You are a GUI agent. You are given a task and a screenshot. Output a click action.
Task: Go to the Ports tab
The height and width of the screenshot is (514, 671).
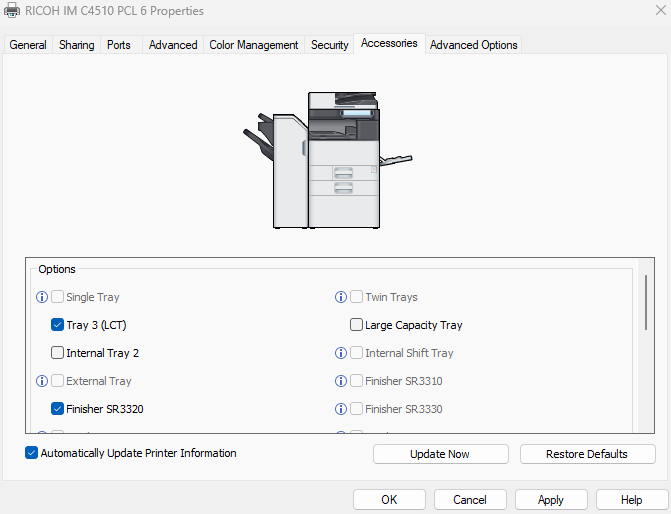click(x=119, y=45)
